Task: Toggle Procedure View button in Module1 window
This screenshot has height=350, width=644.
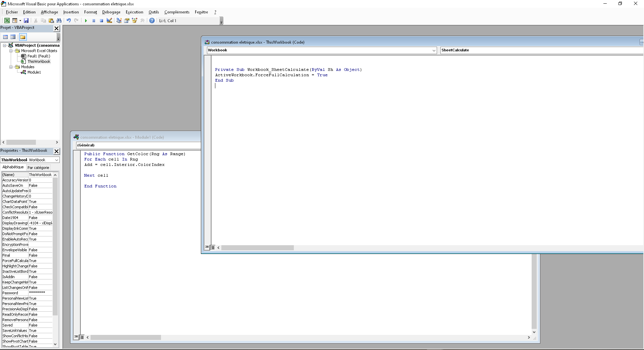Action: [76, 337]
